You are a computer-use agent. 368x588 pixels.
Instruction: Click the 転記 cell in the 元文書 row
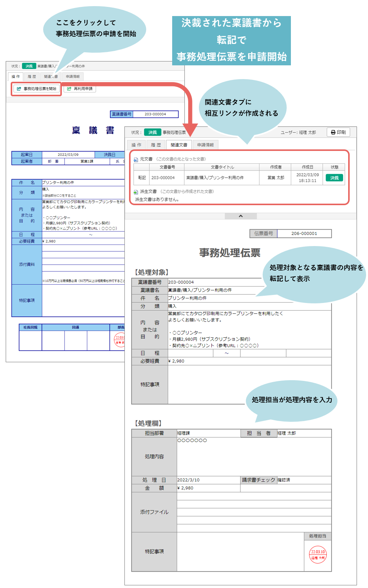(x=142, y=178)
